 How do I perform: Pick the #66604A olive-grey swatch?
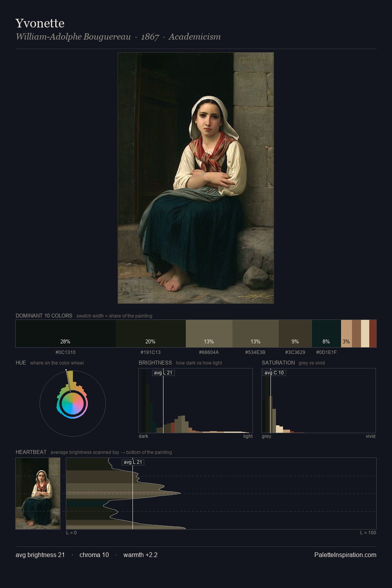209,334
